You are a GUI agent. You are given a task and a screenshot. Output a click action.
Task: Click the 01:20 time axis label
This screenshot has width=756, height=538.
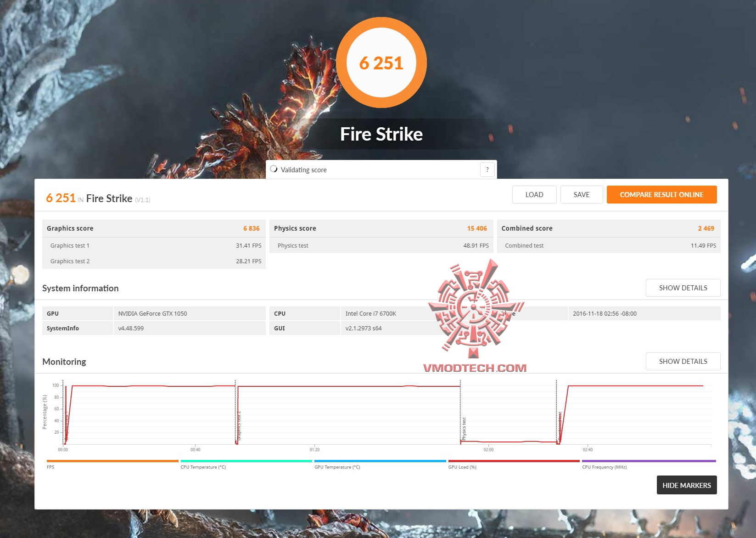(x=314, y=450)
